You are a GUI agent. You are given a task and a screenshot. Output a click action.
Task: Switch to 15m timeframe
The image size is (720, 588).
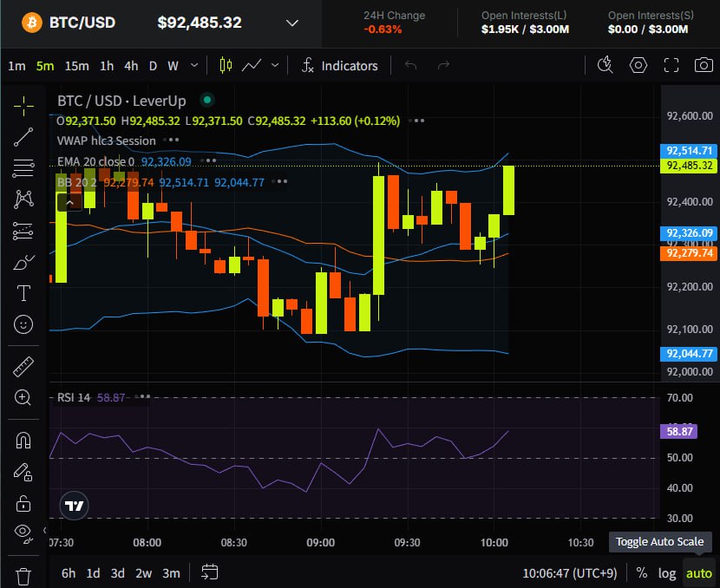pos(76,66)
